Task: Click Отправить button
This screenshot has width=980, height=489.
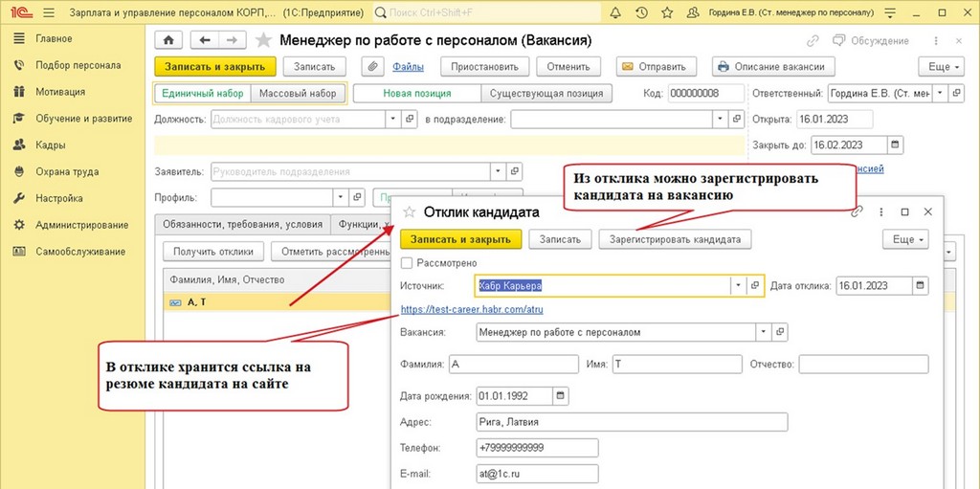Action: (x=658, y=66)
